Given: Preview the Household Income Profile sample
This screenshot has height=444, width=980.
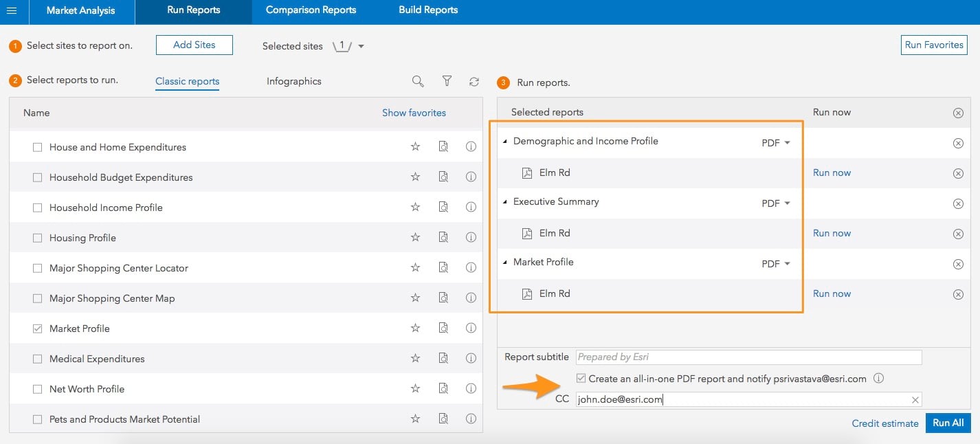Looking at the screenshot, I should click(443, 208).
